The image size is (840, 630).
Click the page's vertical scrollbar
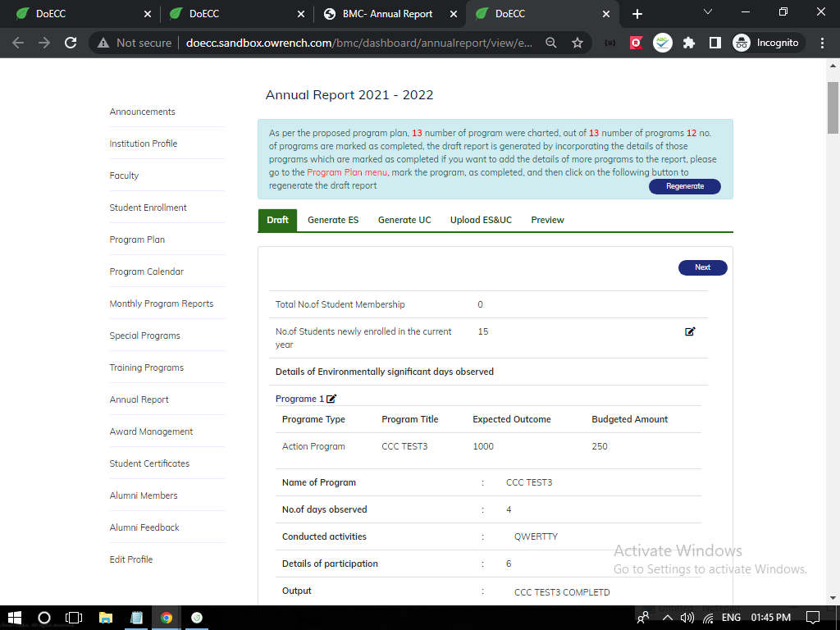[833, 107]
